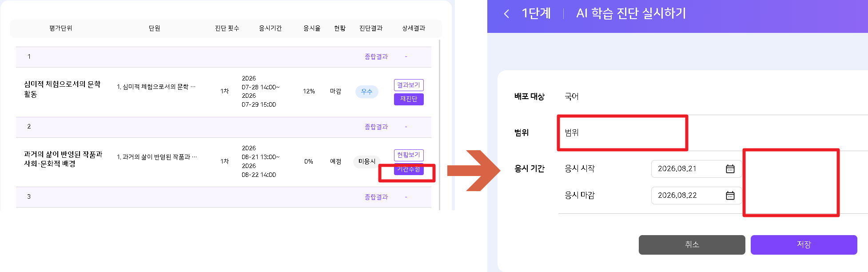Click the 미응시 status badge
The height and width of the screenshot is (272, 868).
tap(367, 161)
